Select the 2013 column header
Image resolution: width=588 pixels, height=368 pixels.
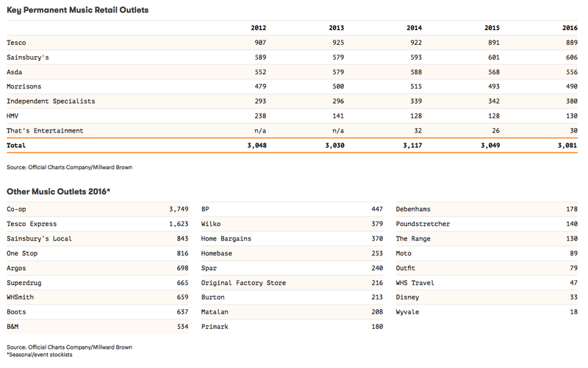pos(337,28)
